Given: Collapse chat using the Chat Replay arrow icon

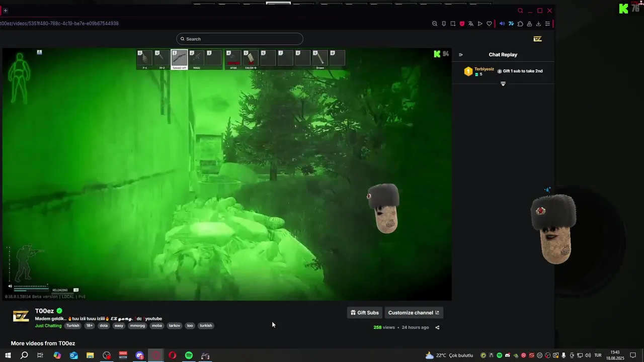Looking at the screenshot, I should pos(460,55).
